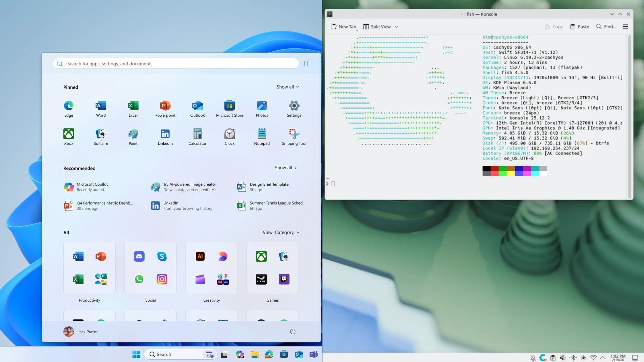Open Summer Tennis League Schedule spreadsheet
644x362 pixels.
pos(271,205)
